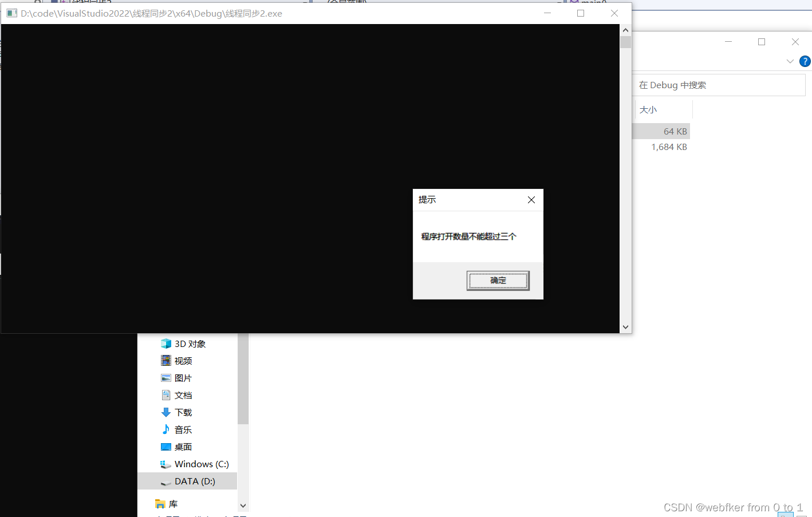Click the navigation pane scroll down arrow

pos(243,506)
